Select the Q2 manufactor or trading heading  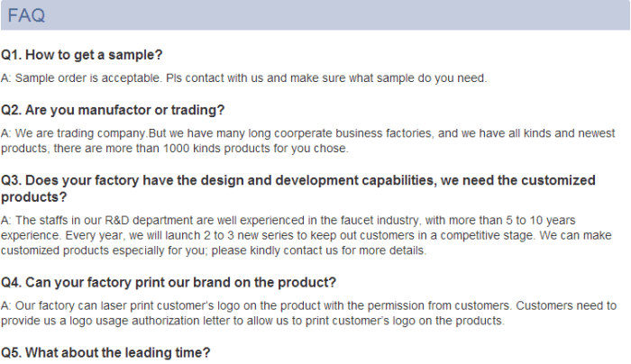pyautogui.click(x=113, y=110)
